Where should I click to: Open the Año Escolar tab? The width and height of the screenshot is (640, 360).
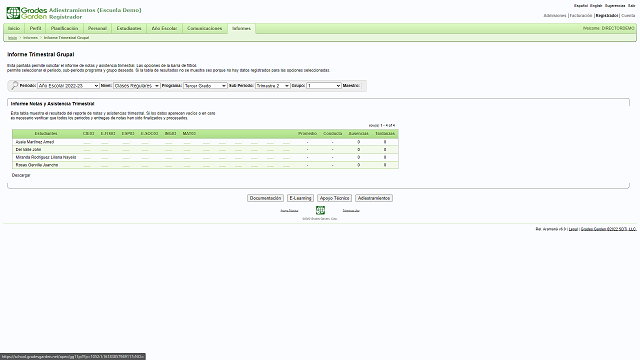coord(164,29)
